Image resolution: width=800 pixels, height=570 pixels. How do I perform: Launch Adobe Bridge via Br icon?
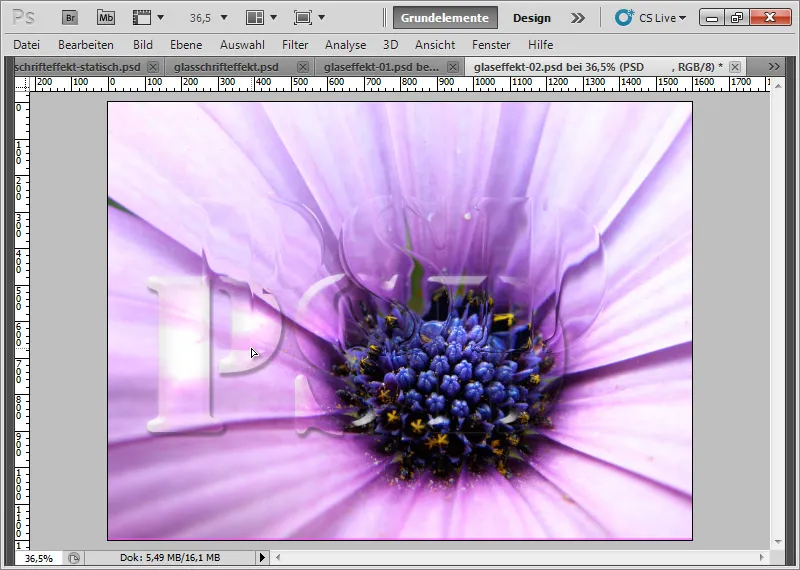pos(70,18)
